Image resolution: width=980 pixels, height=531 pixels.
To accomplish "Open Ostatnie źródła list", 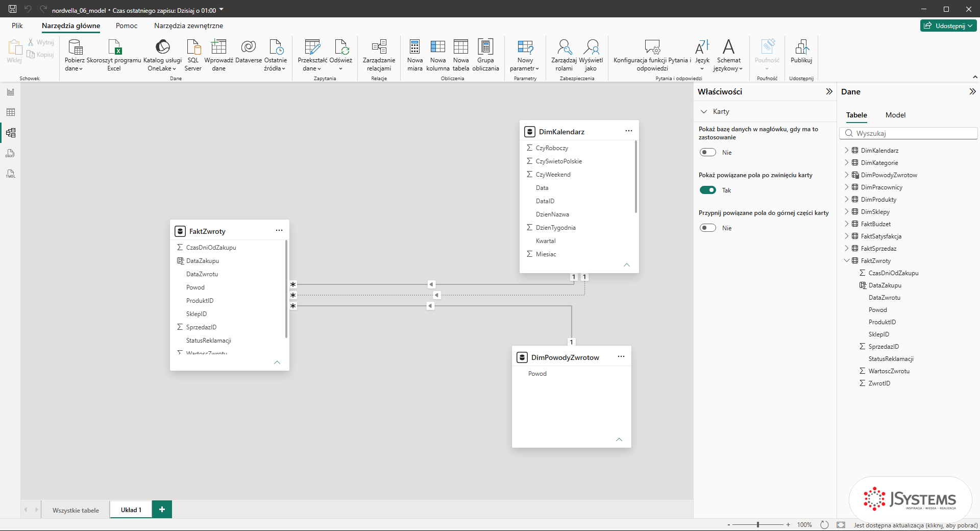I will point(275,55).
